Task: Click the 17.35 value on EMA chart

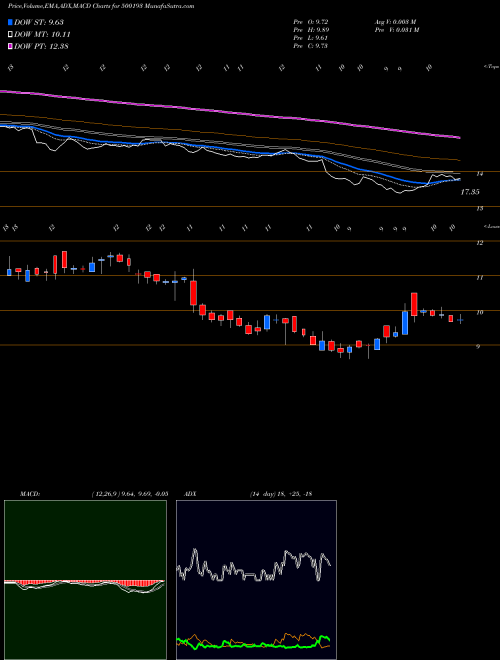Action: point(470,192)
